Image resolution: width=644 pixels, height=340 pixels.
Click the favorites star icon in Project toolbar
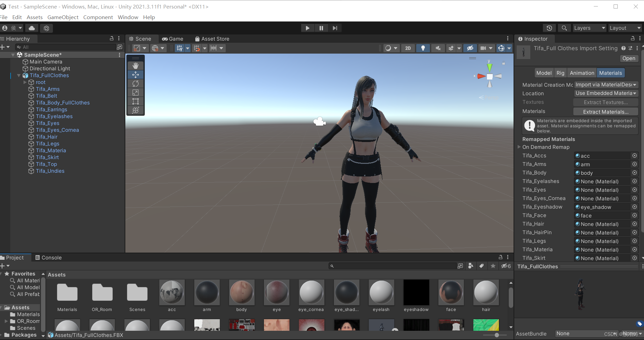tap(493, 266)
